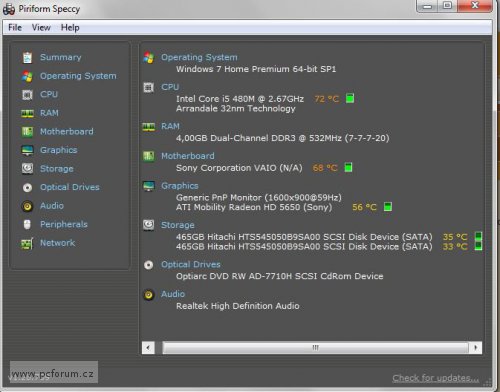Minimize the Speccy window
Image resolution: width=500 pixels, height=392 pixels.
coord(428,6)
